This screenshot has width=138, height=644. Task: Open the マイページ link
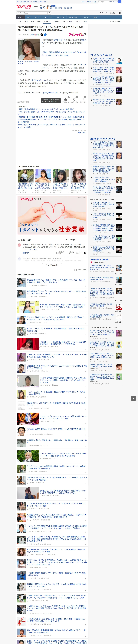point(103,13)
